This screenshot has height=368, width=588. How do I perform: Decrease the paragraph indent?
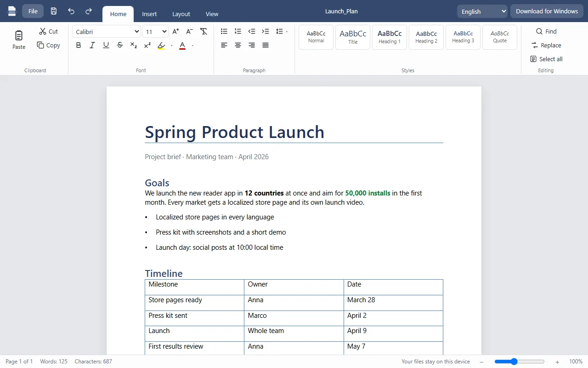click(x=252, y=31)
